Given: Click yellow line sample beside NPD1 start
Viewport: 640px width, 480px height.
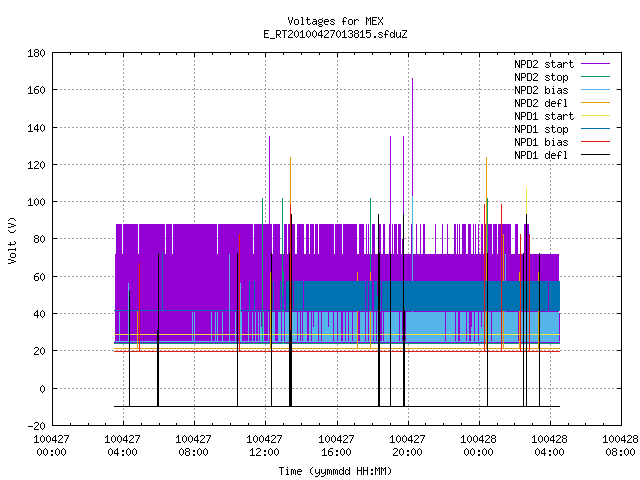Looking at the screenshot, I should tap(595, 116).
